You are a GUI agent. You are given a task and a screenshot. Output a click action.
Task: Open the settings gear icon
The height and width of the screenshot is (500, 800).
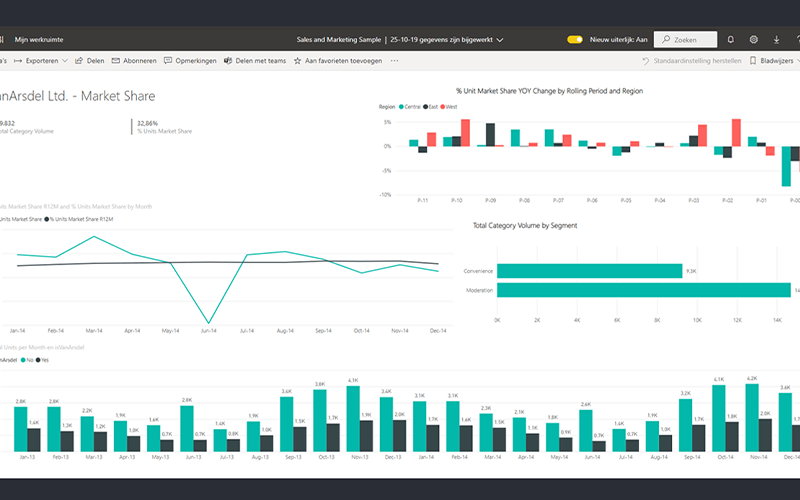coord(753,39)
